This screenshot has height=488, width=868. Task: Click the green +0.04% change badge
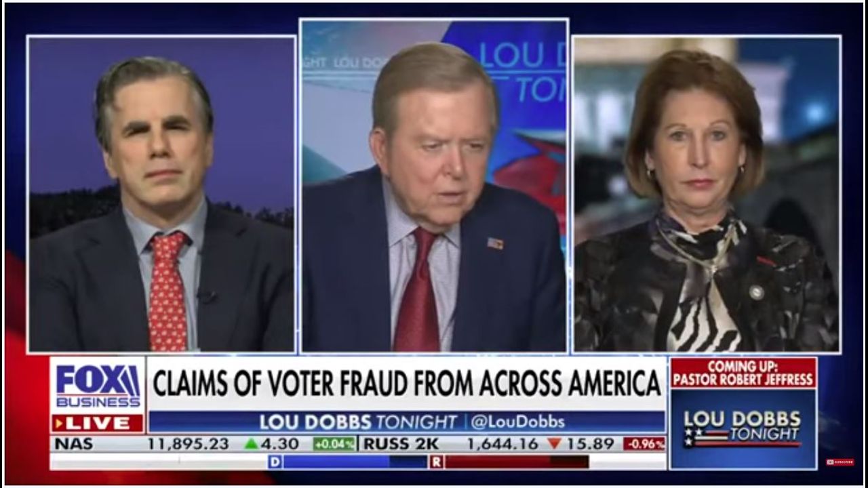pos(334,444)
